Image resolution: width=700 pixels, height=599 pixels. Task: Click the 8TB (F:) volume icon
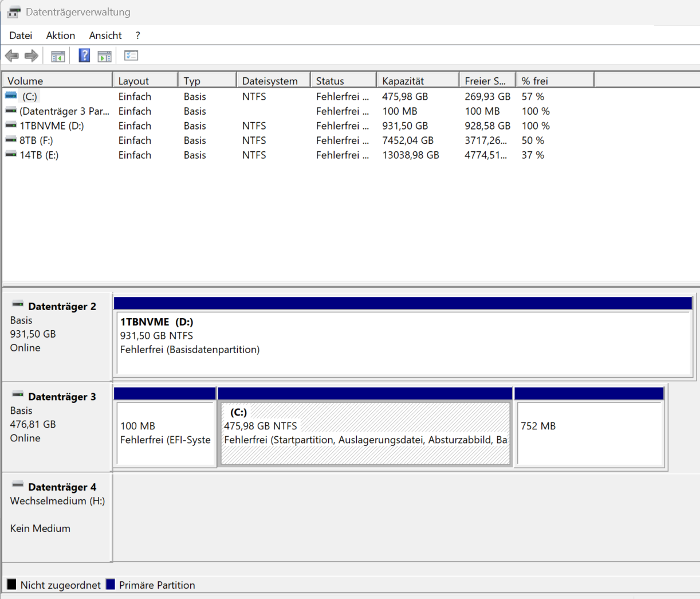click(x=11, y=140)
